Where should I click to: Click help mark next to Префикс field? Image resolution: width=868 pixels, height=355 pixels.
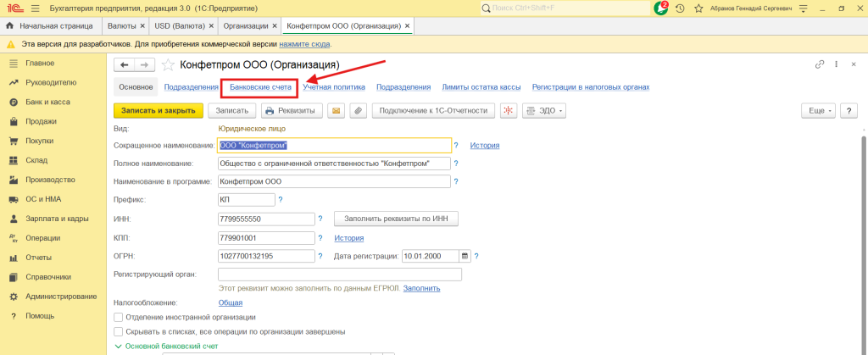(280, 200)
